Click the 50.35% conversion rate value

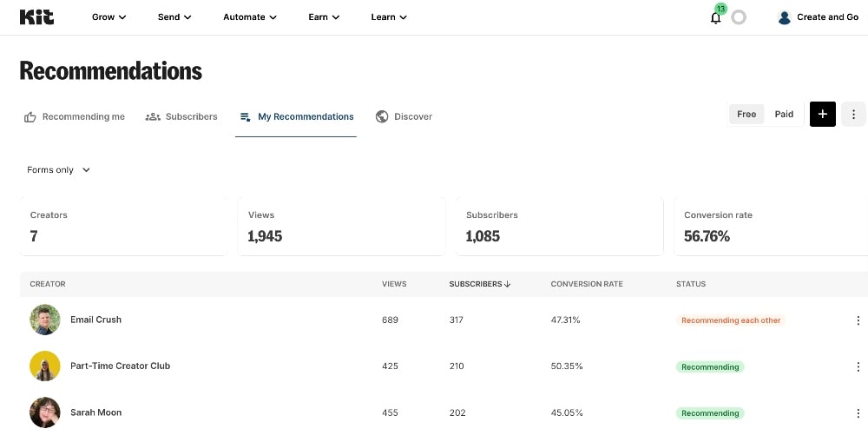(567, 366)
